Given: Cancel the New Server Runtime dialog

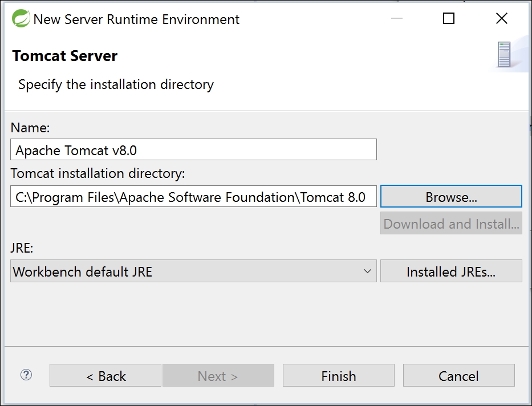Looking at the screenshot, I should (x=458, y=375).
